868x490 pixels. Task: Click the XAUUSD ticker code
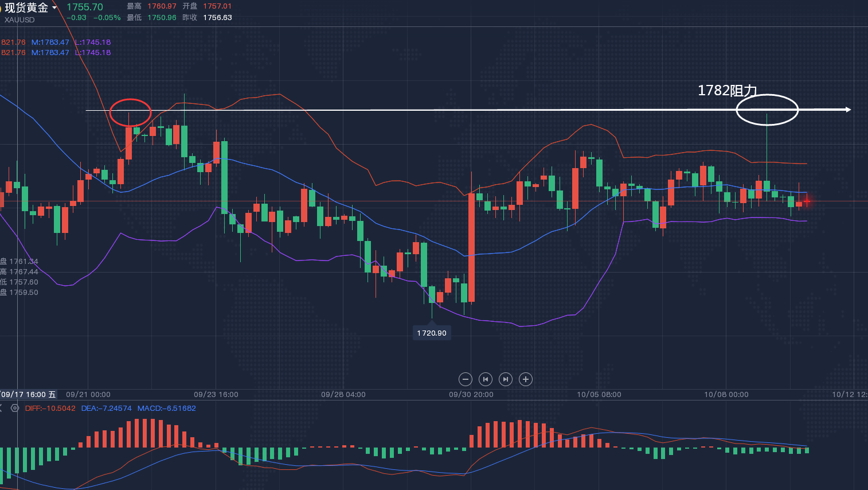click(x=19, y=20)
